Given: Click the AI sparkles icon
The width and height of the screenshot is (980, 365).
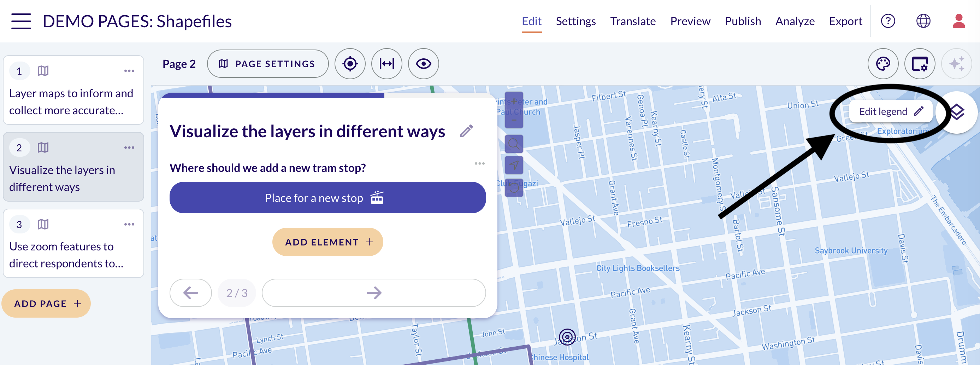Looking at the screenshot, I should click(956, 64).
